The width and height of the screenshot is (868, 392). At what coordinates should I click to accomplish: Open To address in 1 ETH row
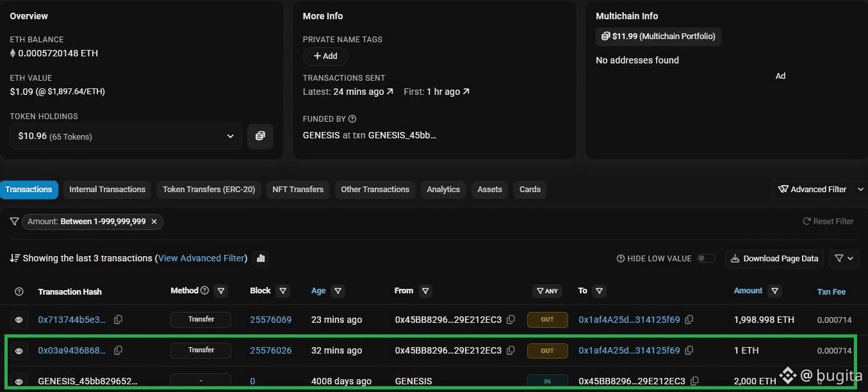(x=629, y=350)
